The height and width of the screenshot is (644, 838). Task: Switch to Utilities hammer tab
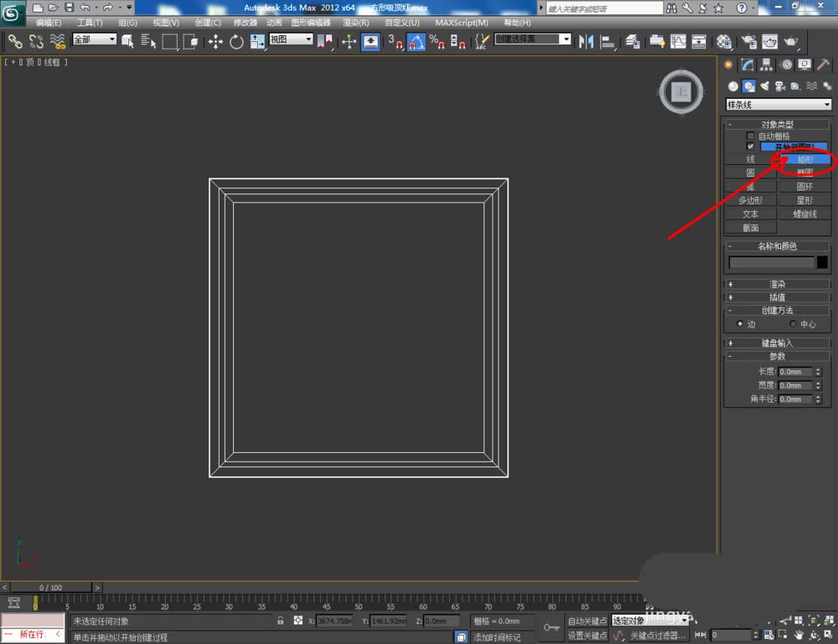coord(823,65)
